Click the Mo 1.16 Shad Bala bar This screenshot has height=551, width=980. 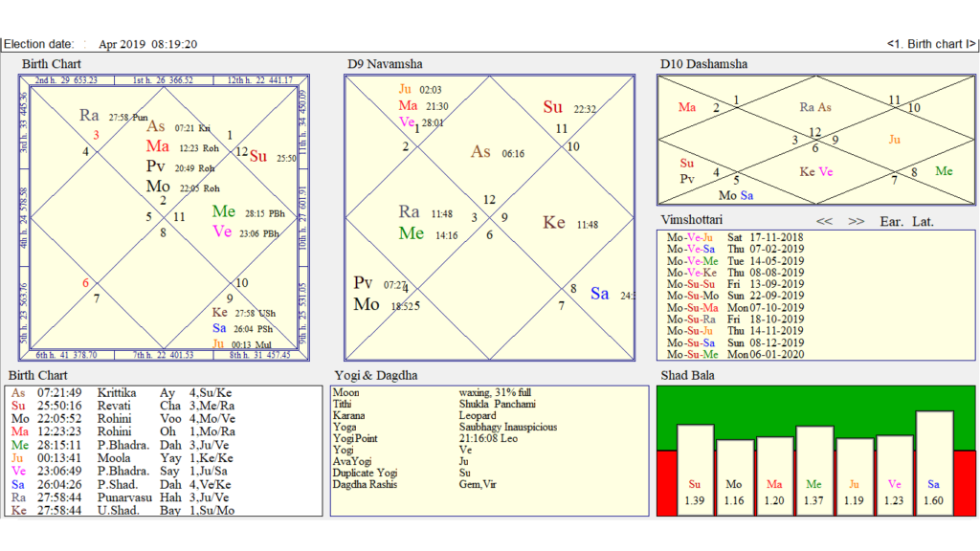point(734,478)
